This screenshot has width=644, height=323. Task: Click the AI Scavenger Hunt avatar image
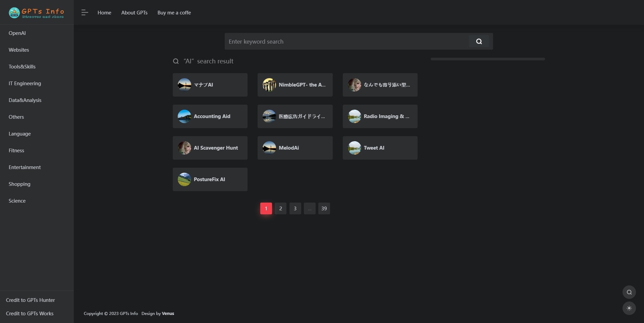[184, 148]
